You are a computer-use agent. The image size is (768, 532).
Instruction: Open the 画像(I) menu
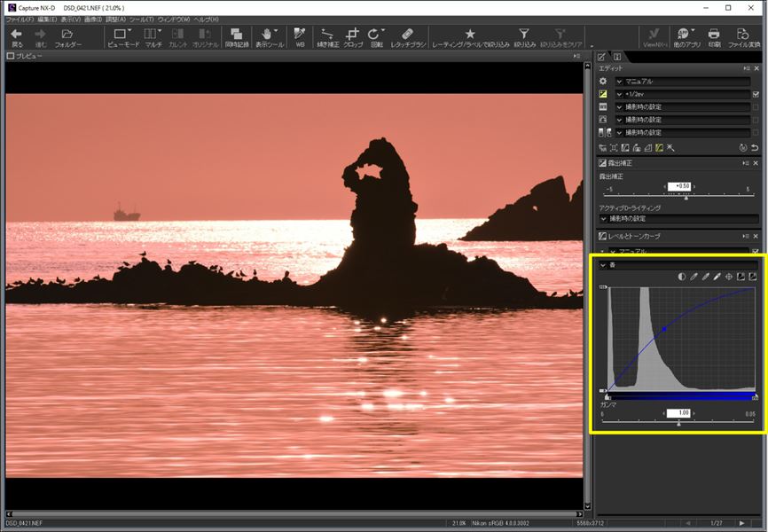[93, 20]
